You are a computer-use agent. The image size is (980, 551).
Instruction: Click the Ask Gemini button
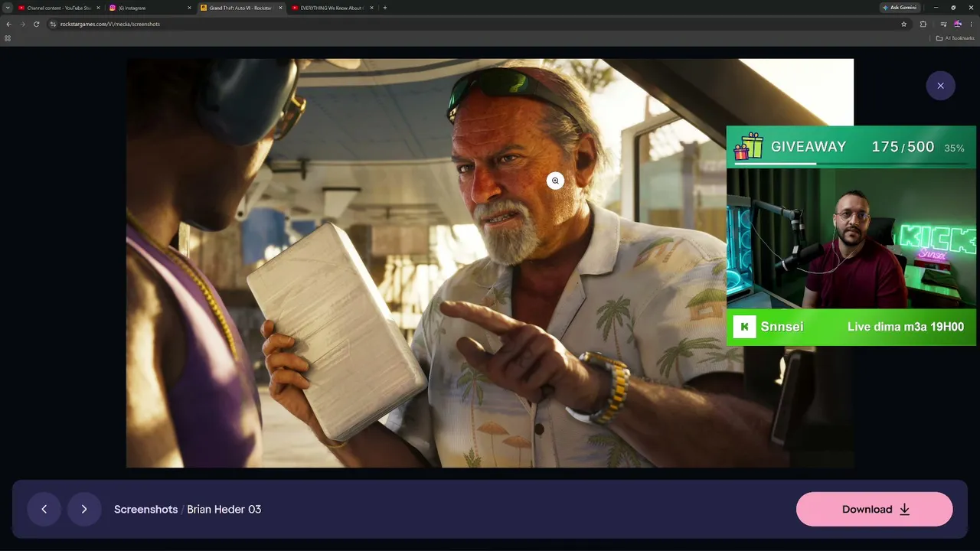[899, 8]
